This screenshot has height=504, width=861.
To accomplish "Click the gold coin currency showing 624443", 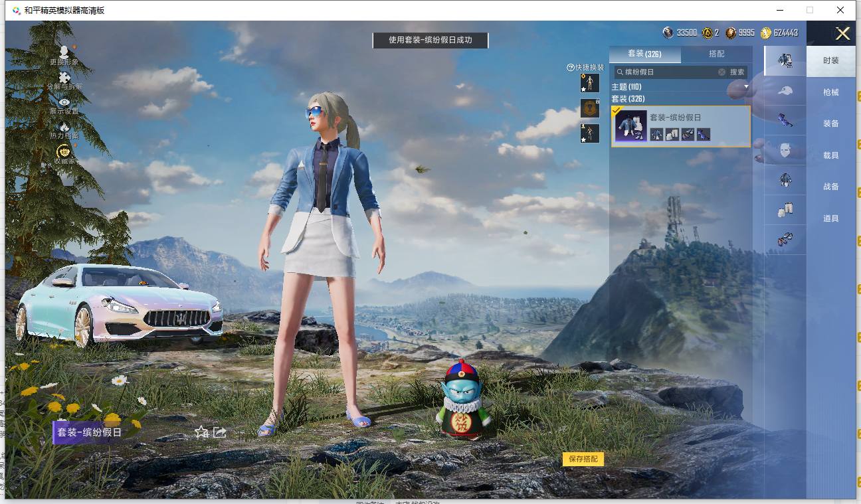I will pyautogui.click(x=765, y=33).
